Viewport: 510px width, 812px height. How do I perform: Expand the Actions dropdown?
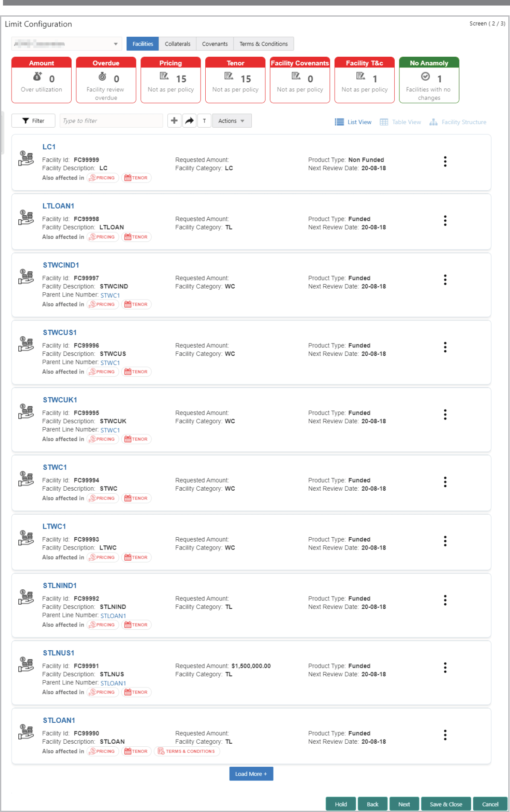click(232, 121)
